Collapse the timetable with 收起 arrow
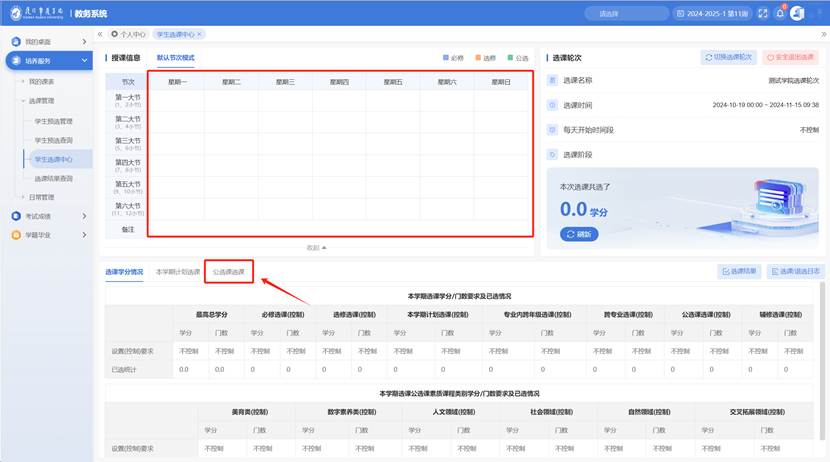This screenshot has width=830, height=462. click(x=316, y=247)
